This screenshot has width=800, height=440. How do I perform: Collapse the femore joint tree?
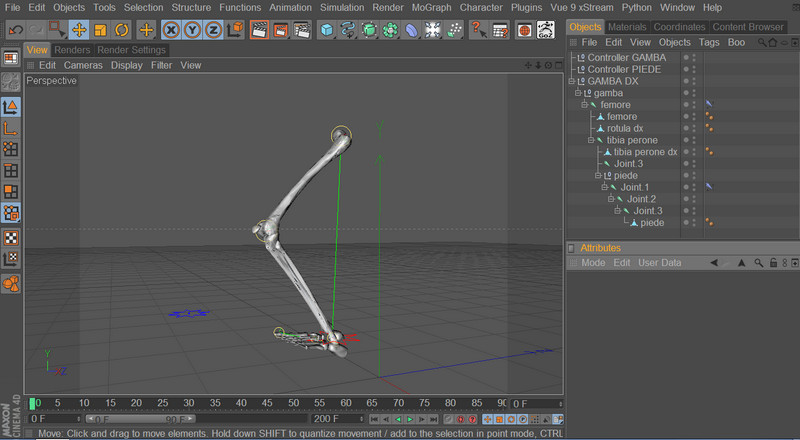pyautogui.click(x=585, y=105)
